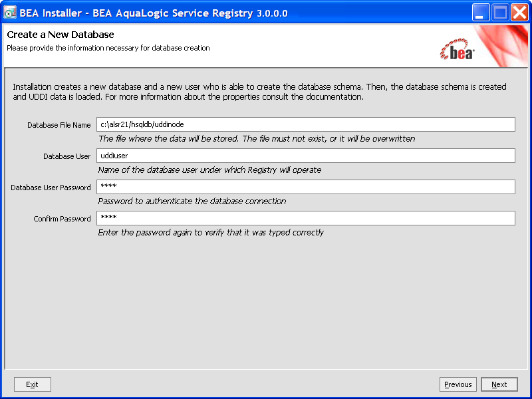
Task: Focus the Confirm Password field
Action: point(306,218)
